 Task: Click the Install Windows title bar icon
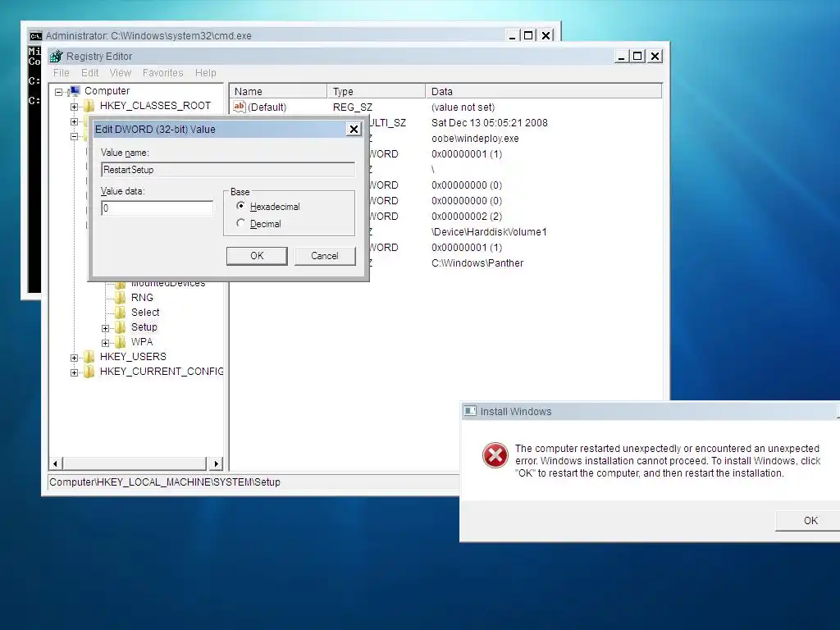470,411
